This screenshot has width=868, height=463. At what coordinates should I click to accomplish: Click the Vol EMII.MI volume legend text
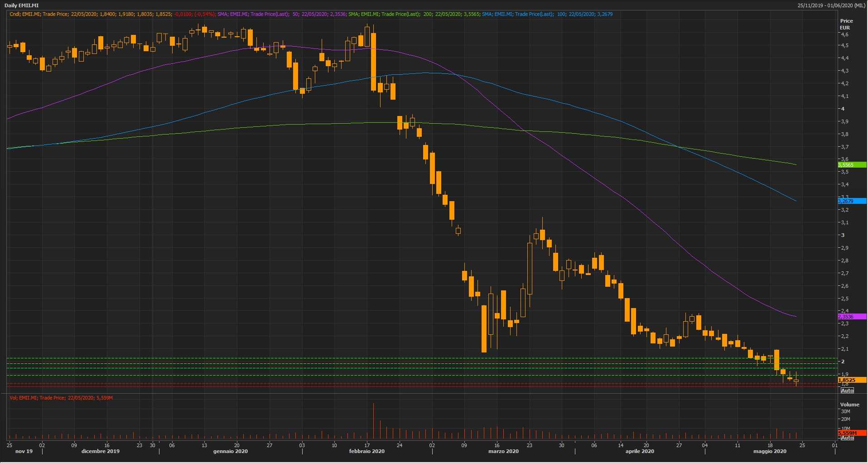(61, 398)
